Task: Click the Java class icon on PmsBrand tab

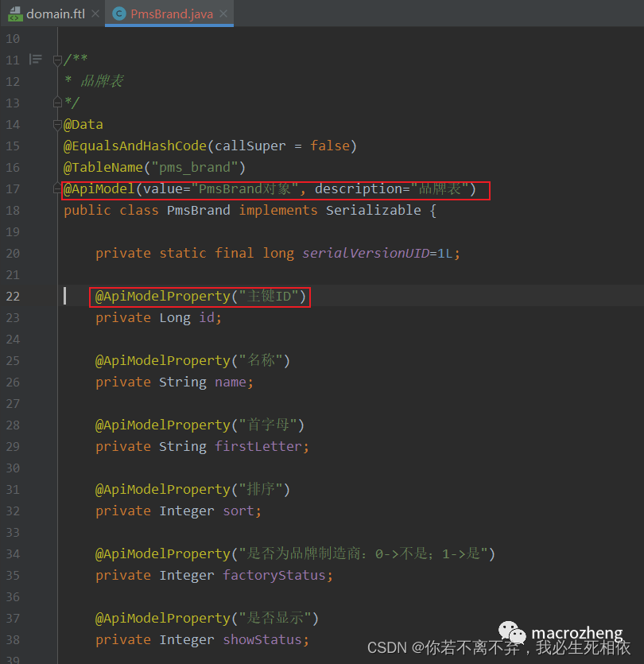Action: [x=119, y=14]
